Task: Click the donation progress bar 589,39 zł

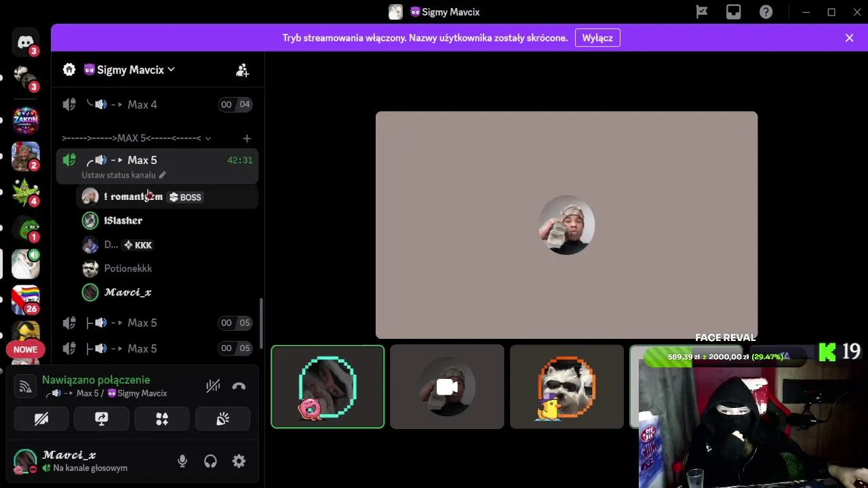Action: (x=724, y=357)
